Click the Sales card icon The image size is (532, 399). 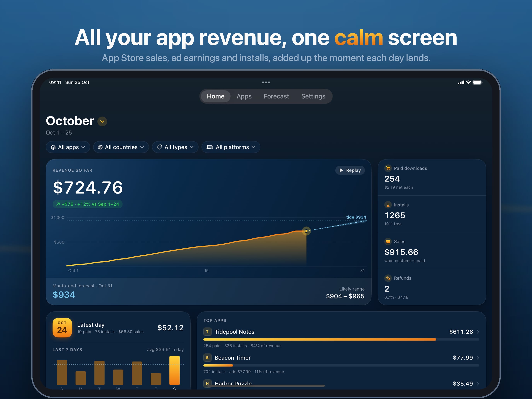point(388,241)
